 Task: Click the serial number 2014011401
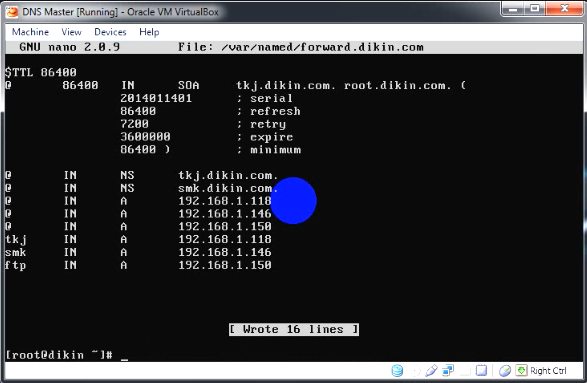[x=156, y=98]
